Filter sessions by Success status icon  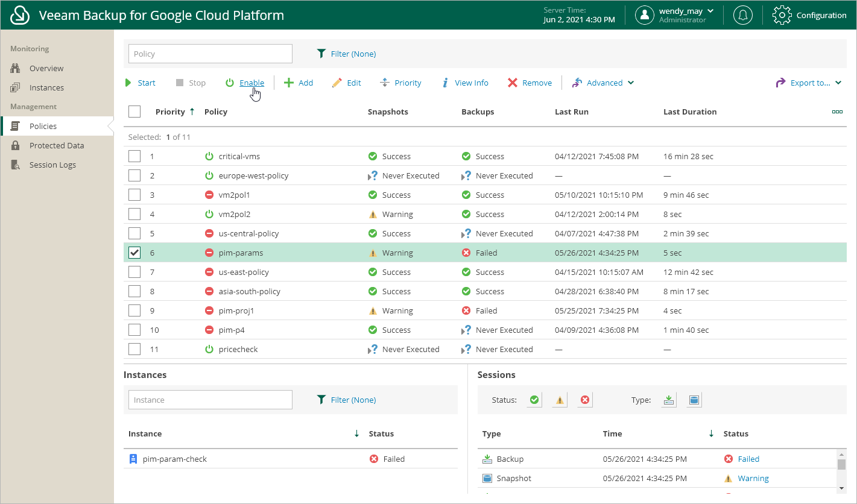(534, 400)
